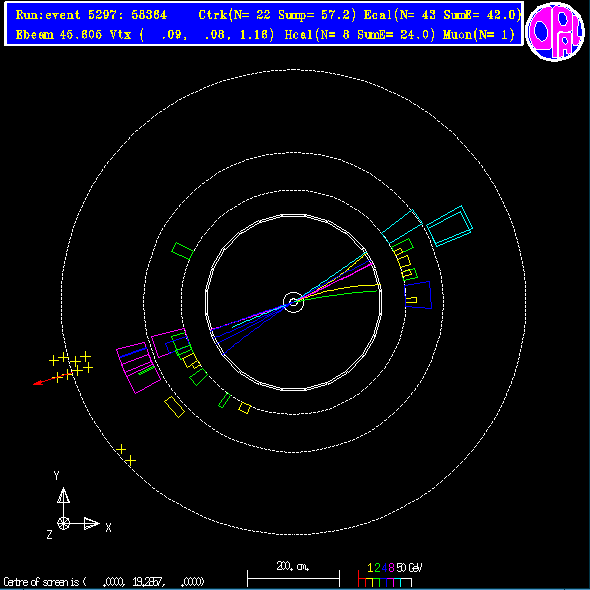Click the Muon(N= 1) header readout
This screenshot has height=590, width=590.
479,35
